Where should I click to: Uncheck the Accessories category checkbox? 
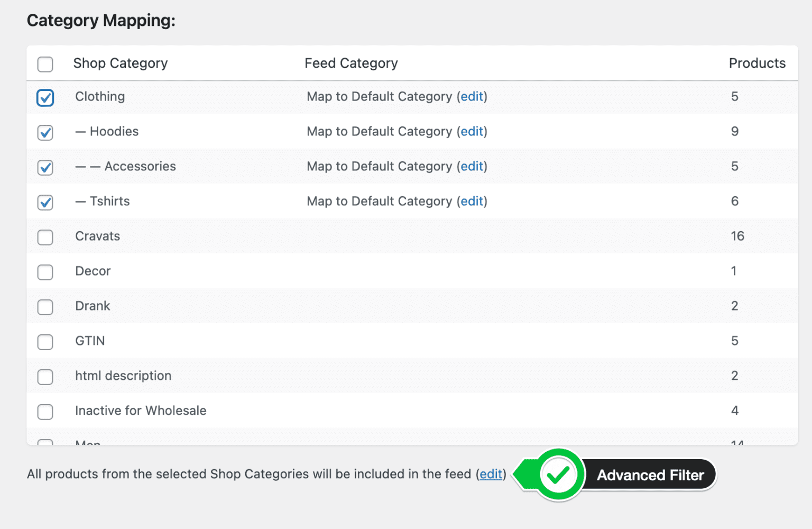(45, 168)
